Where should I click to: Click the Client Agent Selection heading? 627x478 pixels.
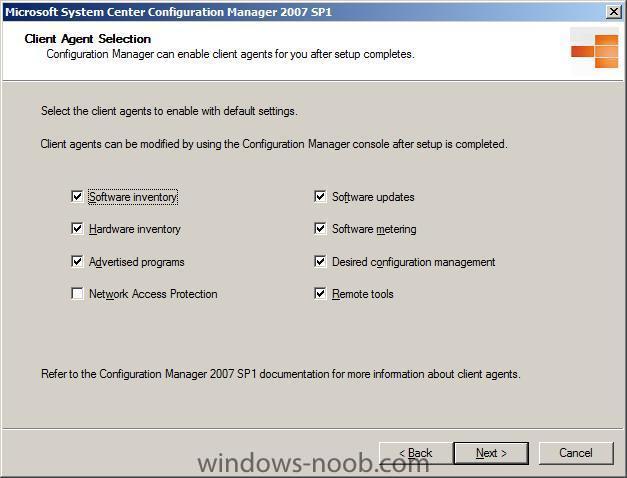pos(88,39)
